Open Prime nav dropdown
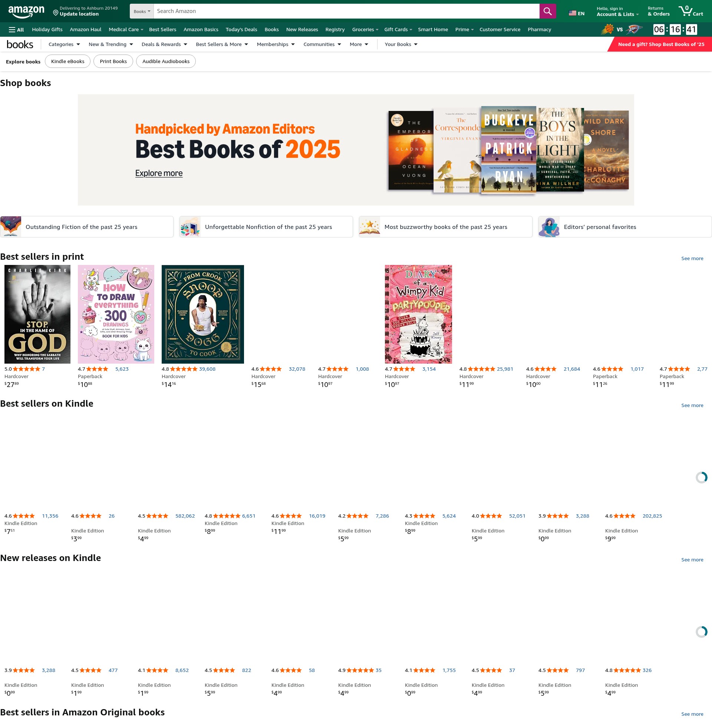The height and width of the screenshot is (728, 712). tap(464, 30)
